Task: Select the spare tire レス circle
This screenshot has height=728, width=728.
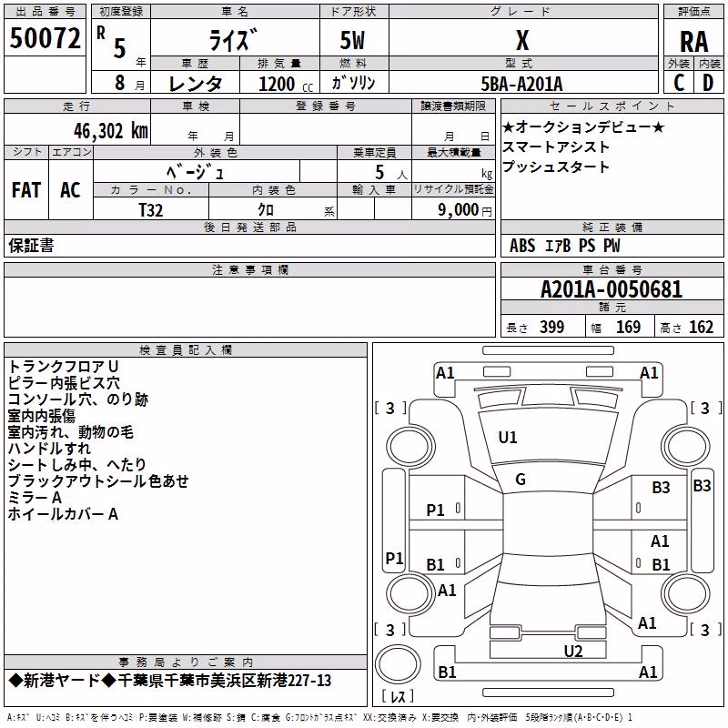Action: (x=398, y=664)
